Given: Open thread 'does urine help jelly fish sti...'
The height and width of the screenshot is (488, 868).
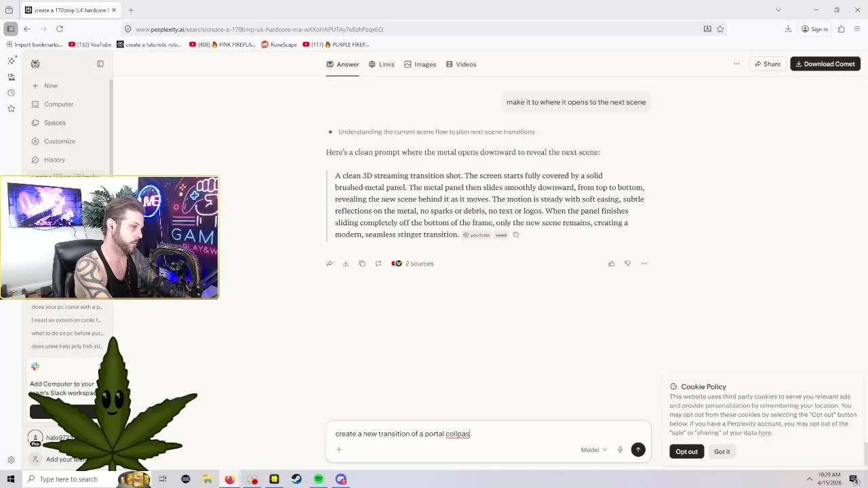Looking at the screenshot, I should tap(67, 346).
